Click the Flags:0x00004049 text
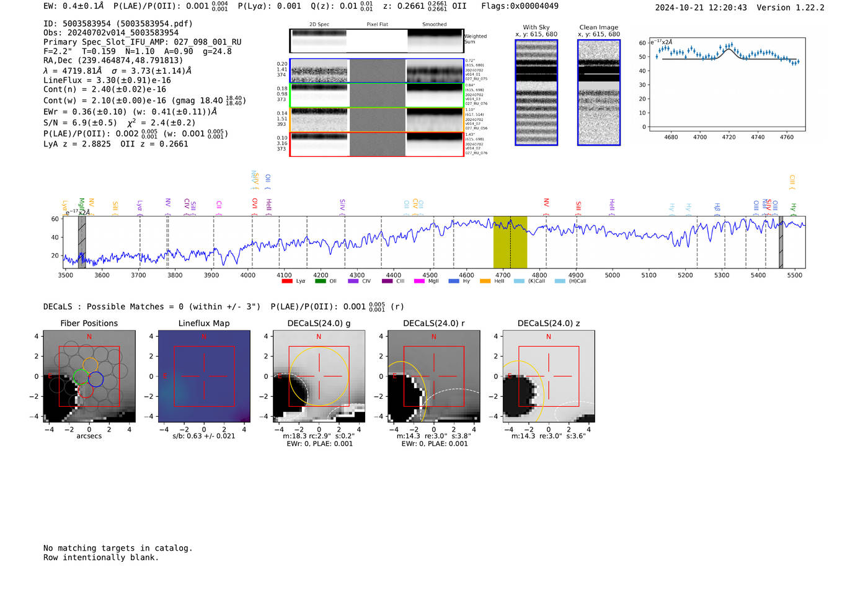The width and height of the screenshot is (868, 591). pos(520,6)
